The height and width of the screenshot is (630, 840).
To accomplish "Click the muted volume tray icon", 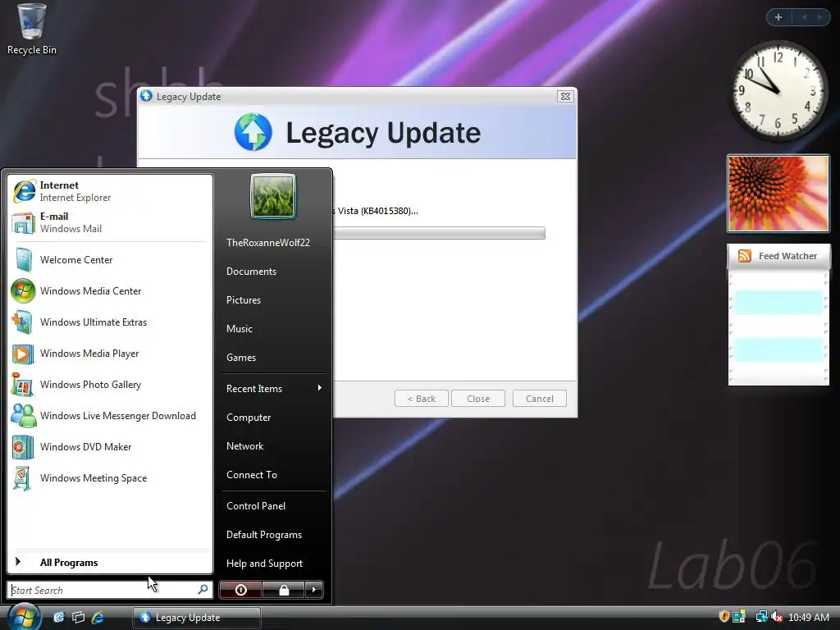I will [776, 617].
